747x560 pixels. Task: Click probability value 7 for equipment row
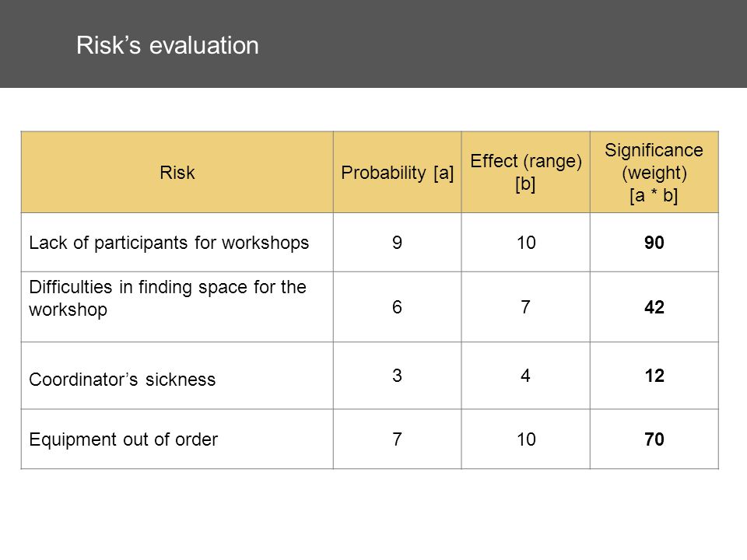tap(398, 439)
